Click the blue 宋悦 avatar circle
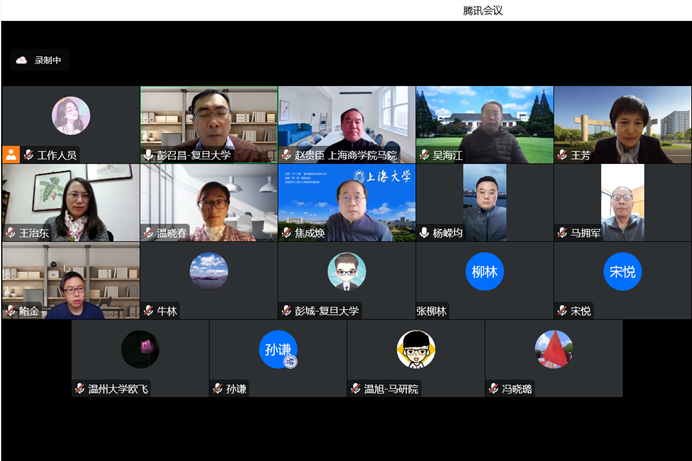Image resolution: width=692 pixels, height=461 pixels. 622,271
